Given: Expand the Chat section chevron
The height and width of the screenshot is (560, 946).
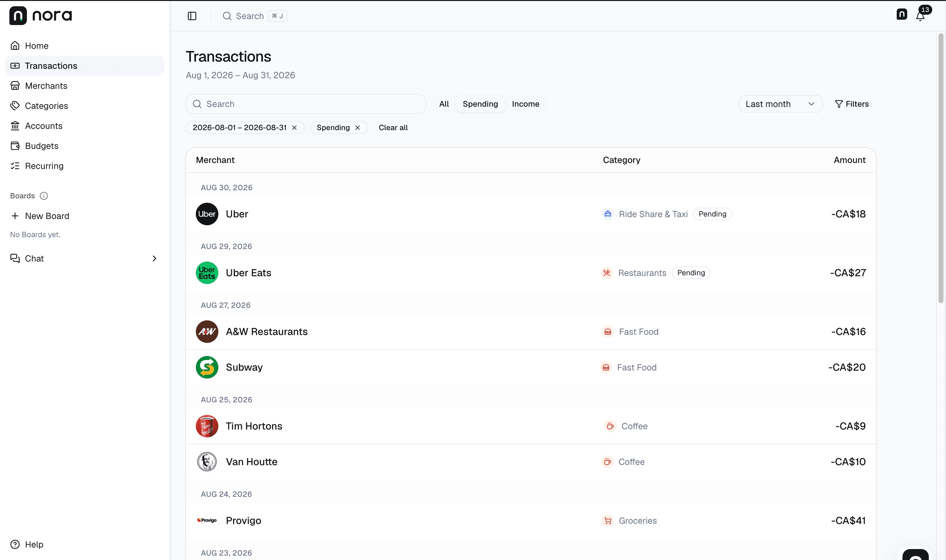Looking at the screenshot, I should click(x=154, y=258).
